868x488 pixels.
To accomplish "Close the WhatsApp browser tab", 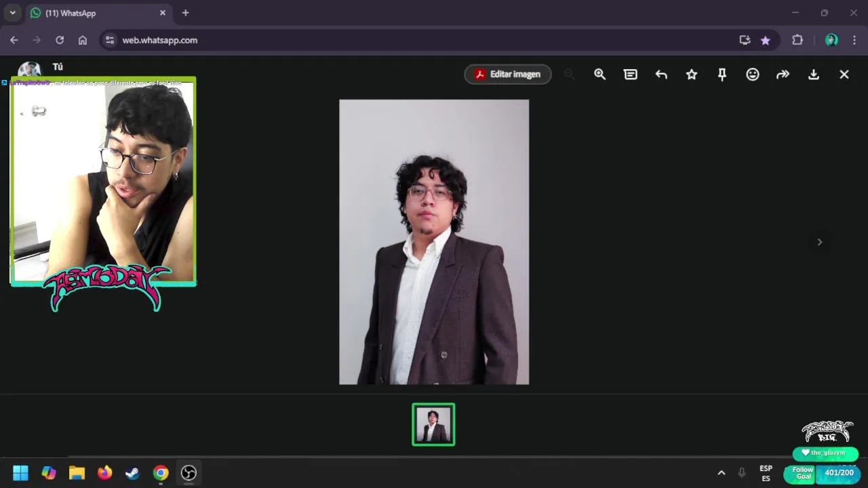I will click(x=163, y=13).
